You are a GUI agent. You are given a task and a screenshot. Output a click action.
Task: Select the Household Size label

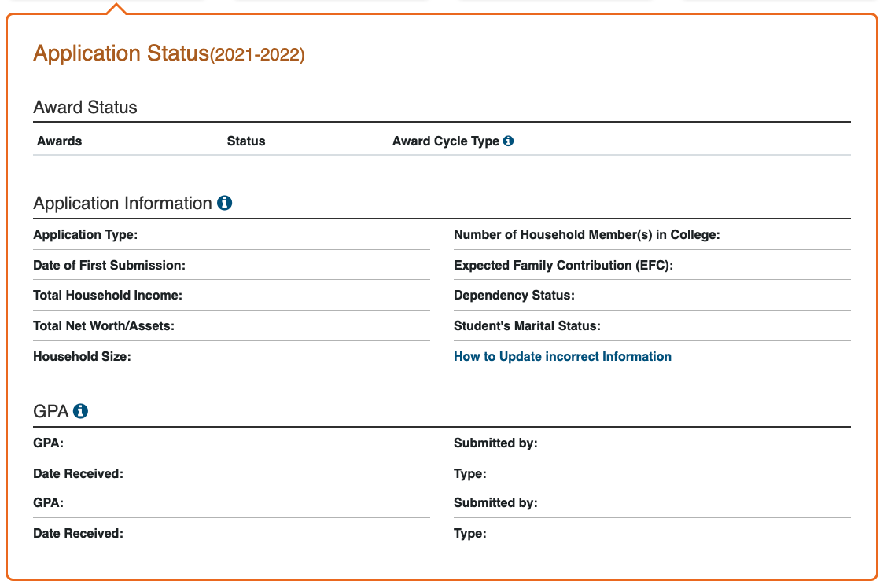82,357
